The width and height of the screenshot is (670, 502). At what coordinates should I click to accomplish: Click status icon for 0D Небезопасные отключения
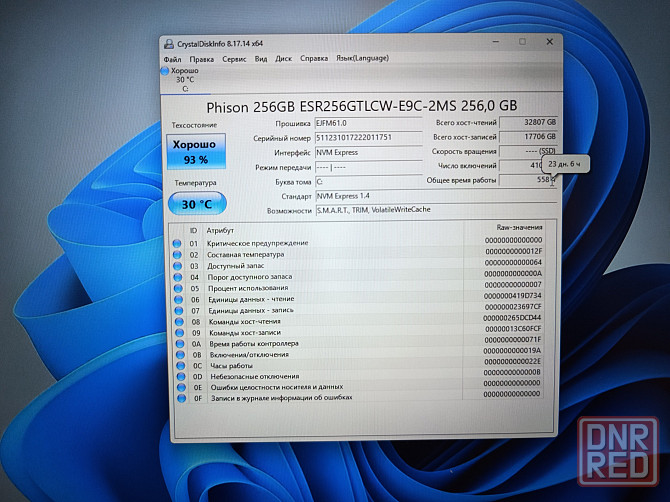point(181,377)
